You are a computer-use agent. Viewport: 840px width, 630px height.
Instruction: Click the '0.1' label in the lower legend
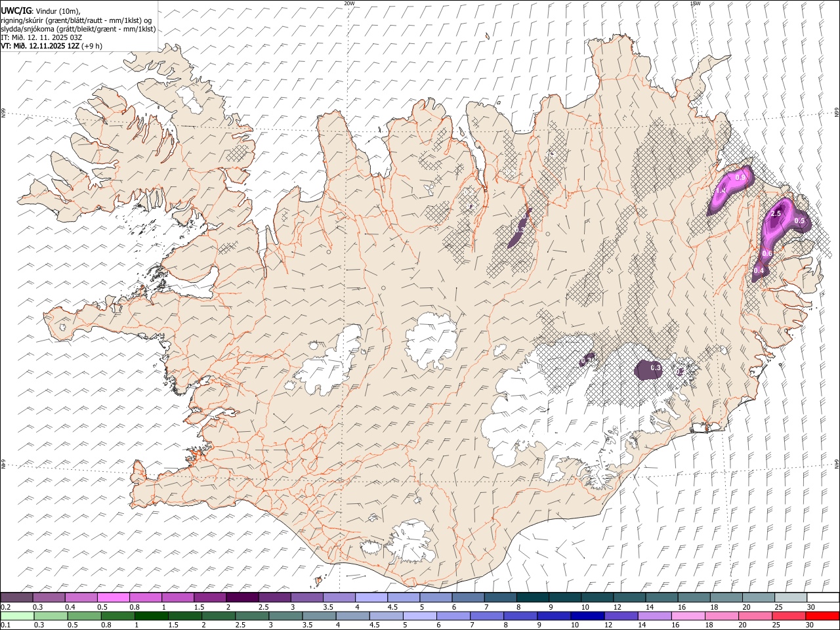click(x=5, y=625)
